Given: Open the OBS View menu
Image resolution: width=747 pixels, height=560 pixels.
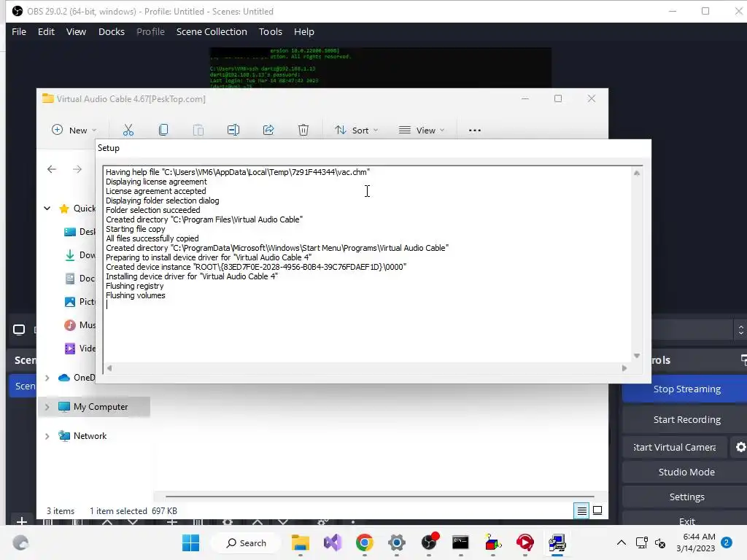Looking at the screenshot, I should [x=76, y=32].
